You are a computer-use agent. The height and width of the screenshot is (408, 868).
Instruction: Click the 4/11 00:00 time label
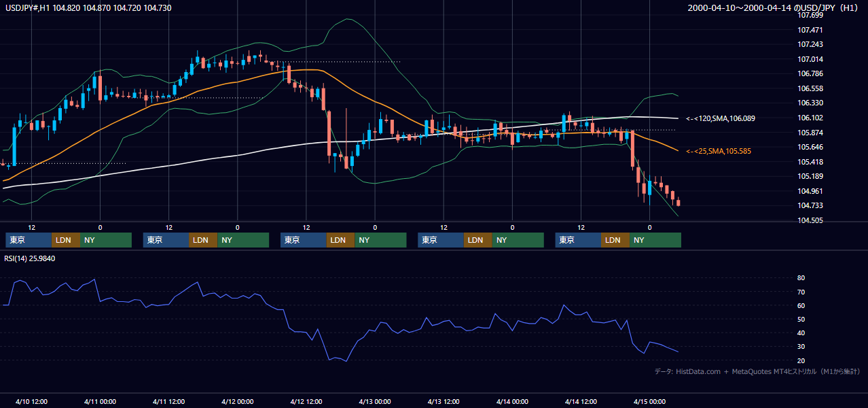(x=100, y=401)
